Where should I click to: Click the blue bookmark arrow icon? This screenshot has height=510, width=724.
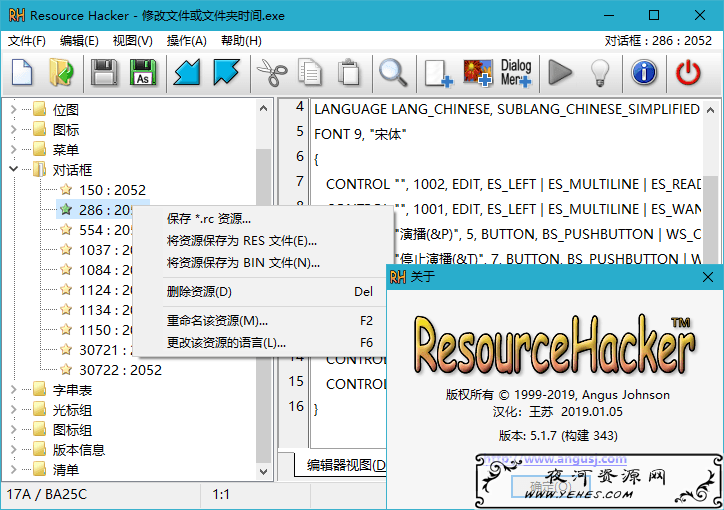pyautogui.click(x=226, y=72)
